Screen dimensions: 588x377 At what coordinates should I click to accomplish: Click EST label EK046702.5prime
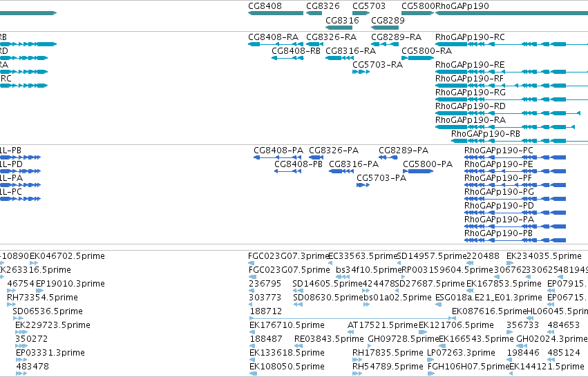point(67,256)
